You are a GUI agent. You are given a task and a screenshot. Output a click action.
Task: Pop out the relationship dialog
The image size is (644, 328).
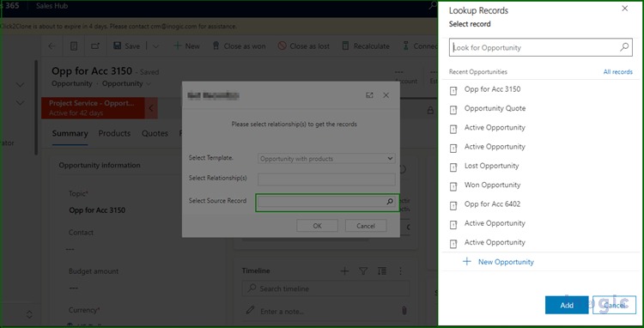369,95
